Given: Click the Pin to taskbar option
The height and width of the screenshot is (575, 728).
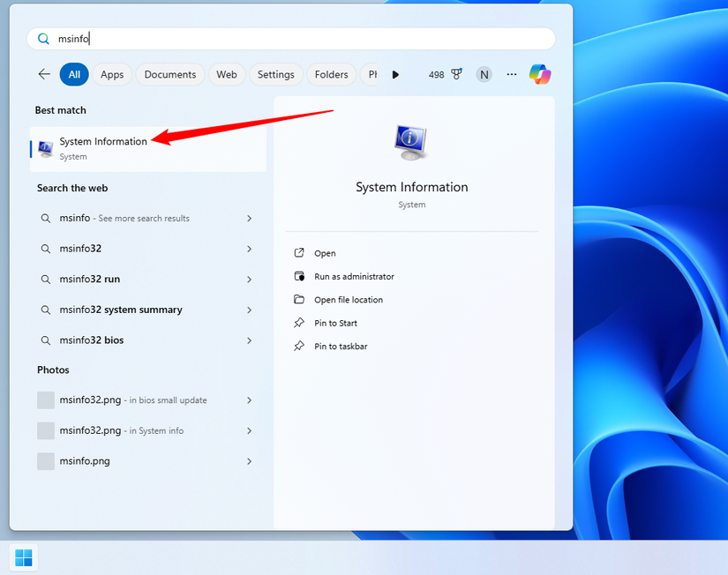Looking at the screenshot, I should 341,347.
